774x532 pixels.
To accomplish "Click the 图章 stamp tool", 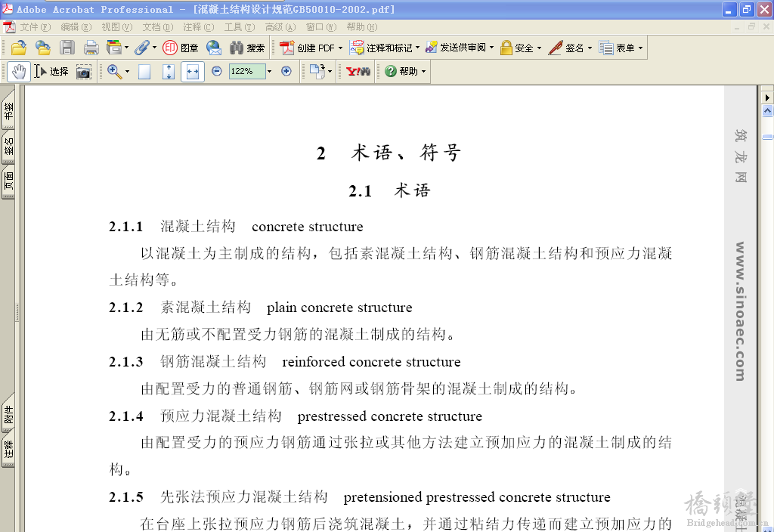I will (180, 48).
